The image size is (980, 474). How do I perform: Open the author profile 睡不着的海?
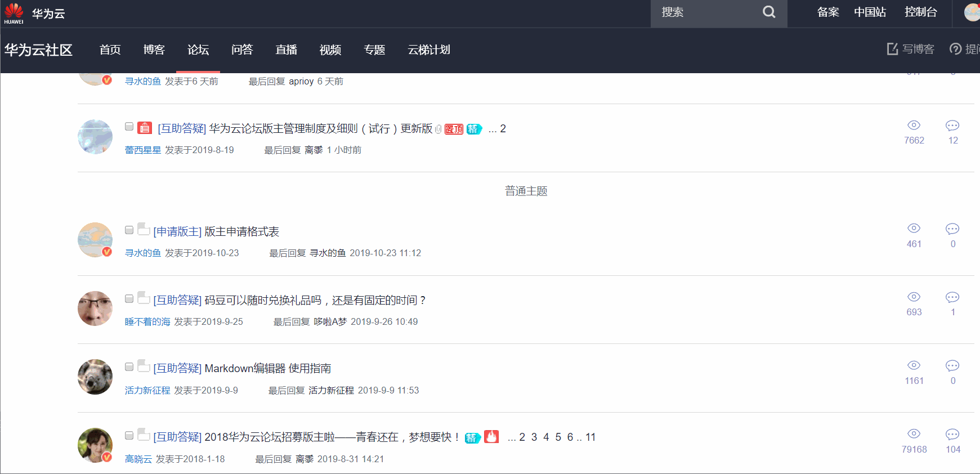tap(147, 321)
